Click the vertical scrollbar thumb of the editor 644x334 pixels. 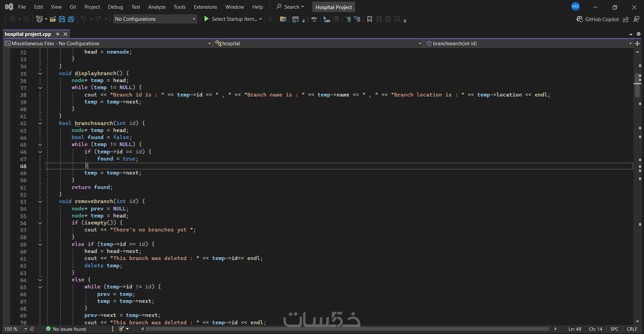coord(637,85)
